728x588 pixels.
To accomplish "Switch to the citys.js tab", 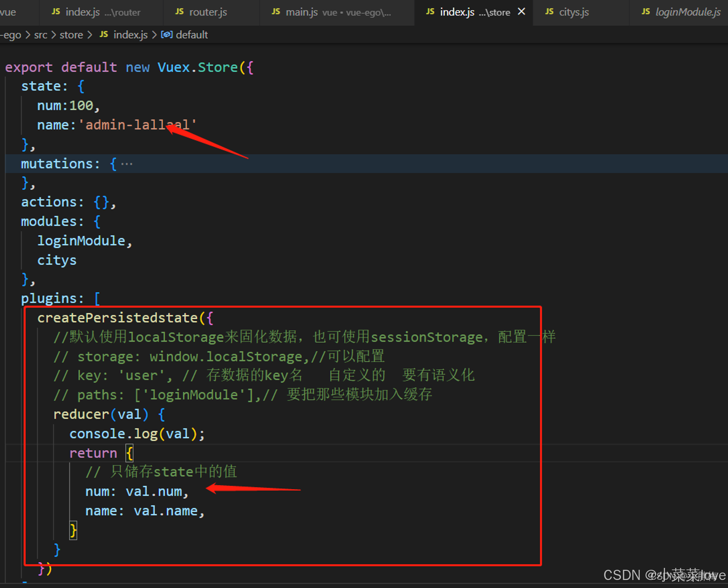I will point(573,12).
